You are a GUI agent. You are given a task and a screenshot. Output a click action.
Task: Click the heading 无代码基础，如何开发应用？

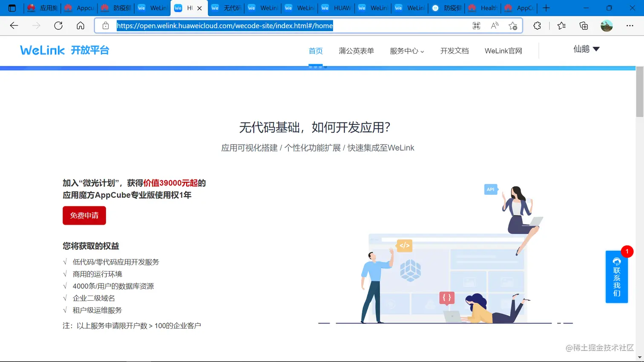(x=315, y=127)
